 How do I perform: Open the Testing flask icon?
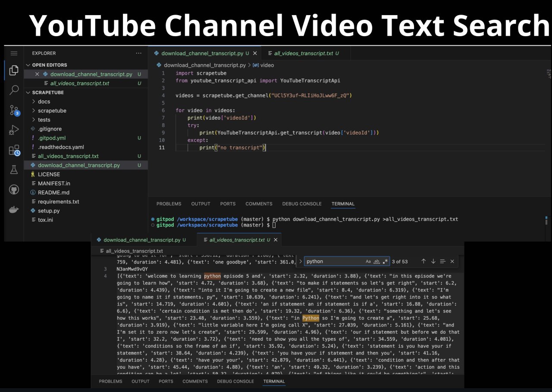tap(14, 170)
